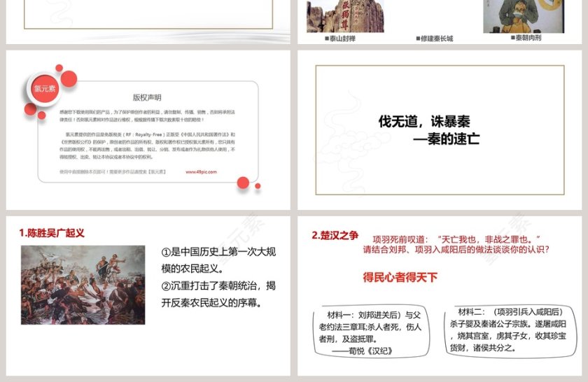Click the 秦朝肉刑 caption
The image size is (588, 382).
[x=526, y=38]
